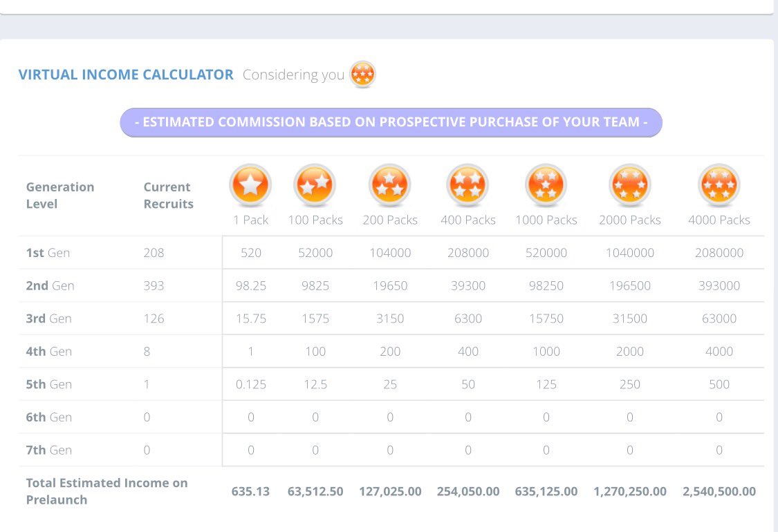Screen dimensions: 778x532
Task: Click the '4000 Packs' column label
Action: (x=719, y=220)
